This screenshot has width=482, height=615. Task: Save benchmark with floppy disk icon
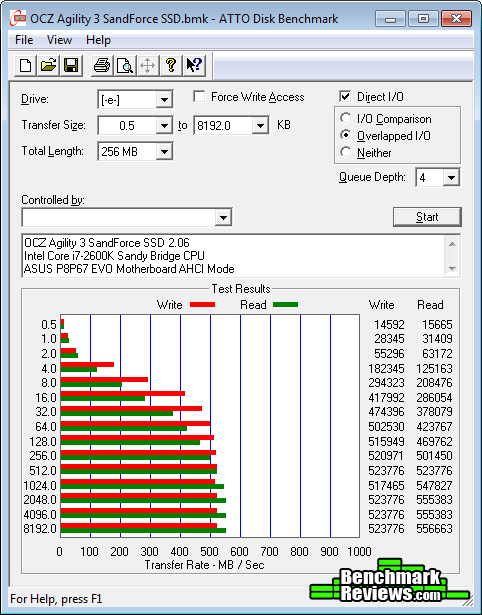pyautogui.click(x=71, y=65)
